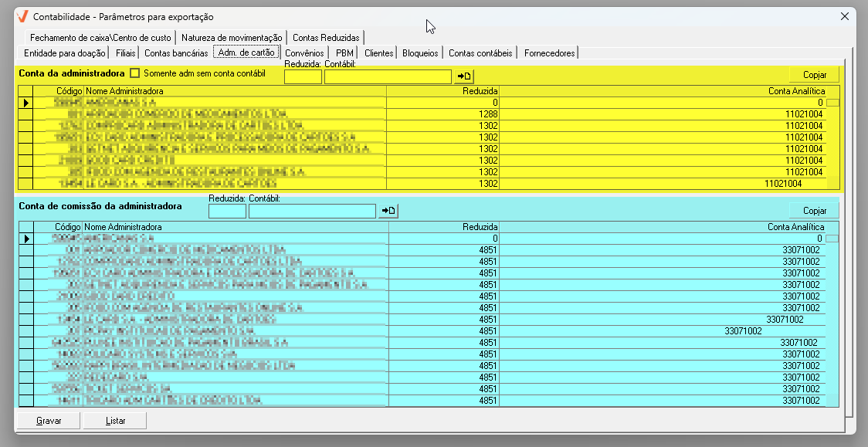Viewport: 868px width, 447px height.
Task: Switch to the Contas bancárias tab
Action: [176, 53]
